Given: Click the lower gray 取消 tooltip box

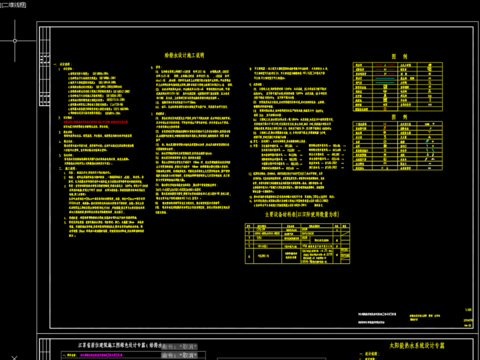Looking at the screenshot, I should tap(179, 355).
